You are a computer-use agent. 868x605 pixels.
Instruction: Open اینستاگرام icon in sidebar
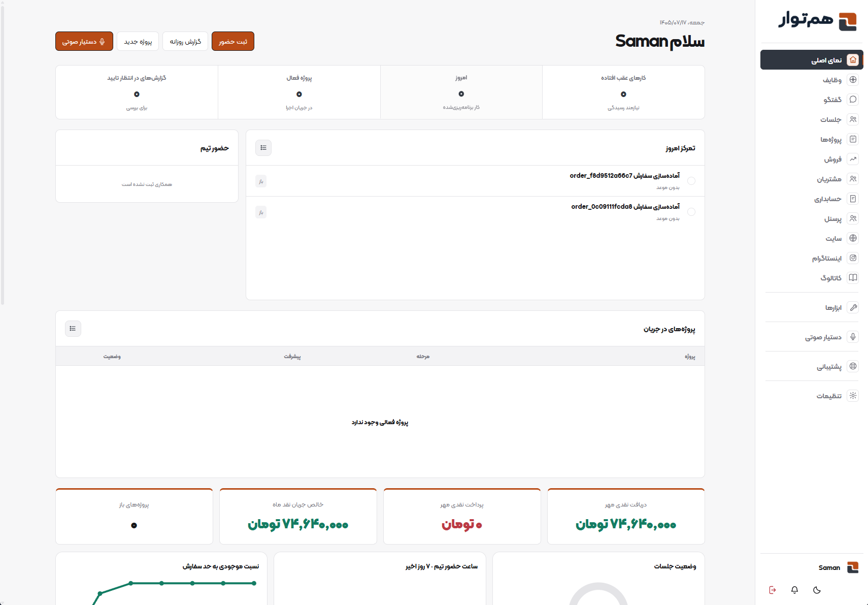pos(853,258)
